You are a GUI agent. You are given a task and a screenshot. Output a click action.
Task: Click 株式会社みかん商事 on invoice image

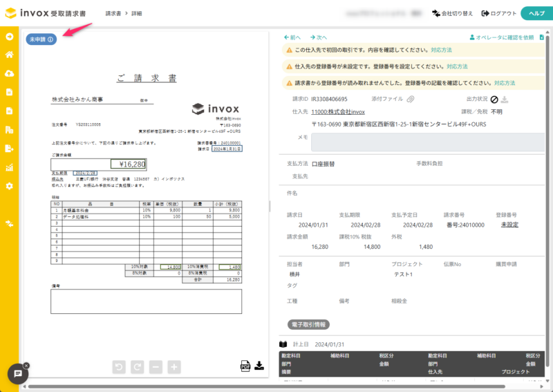tap(77, 100)
